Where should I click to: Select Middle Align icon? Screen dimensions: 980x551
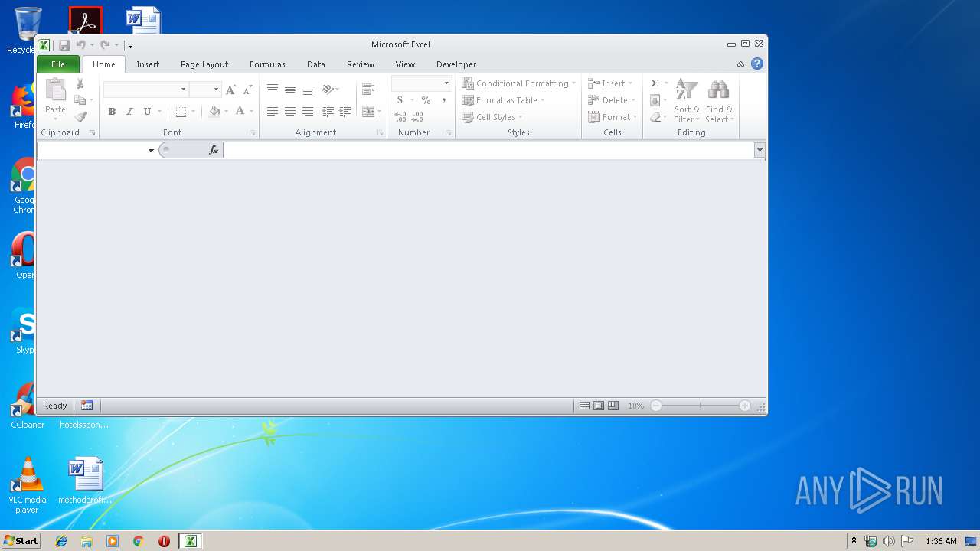289,90
